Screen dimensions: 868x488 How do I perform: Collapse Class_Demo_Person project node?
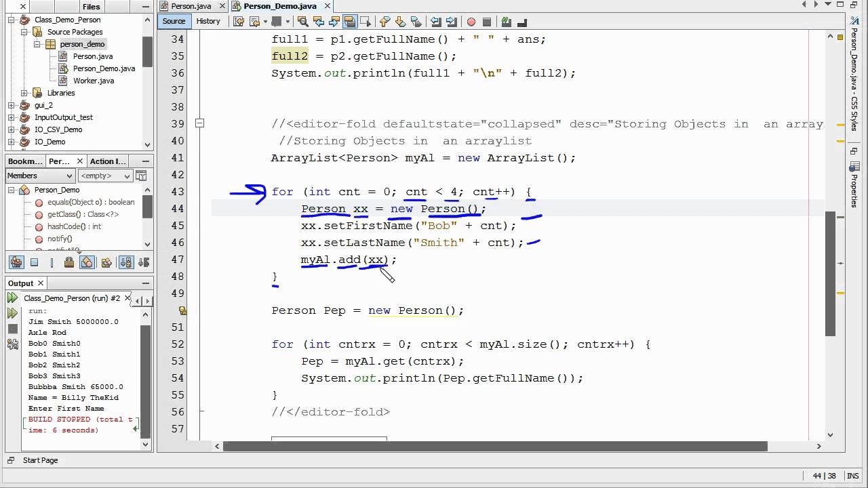12,20
